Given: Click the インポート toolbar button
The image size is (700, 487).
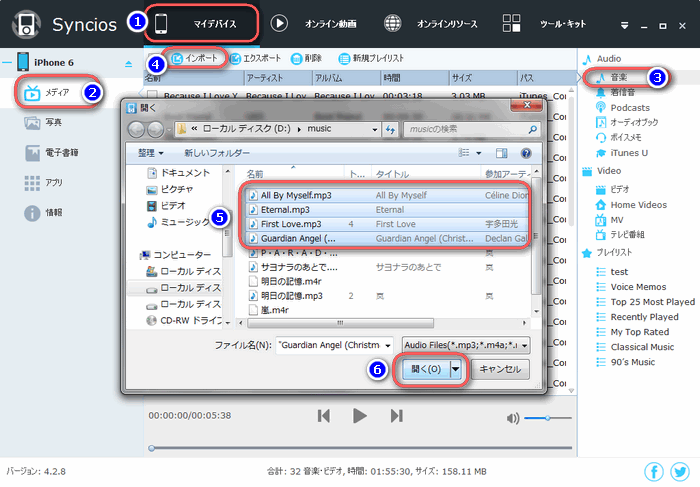Looking at the screenshot, I should pyautogui.click(x=195, y=58).
